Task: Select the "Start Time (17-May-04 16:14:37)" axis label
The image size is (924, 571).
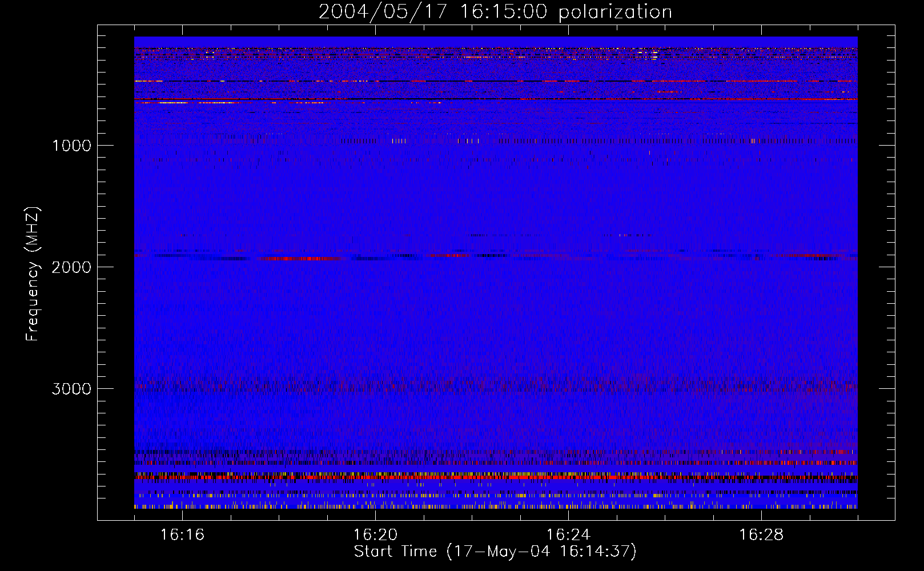Action: point(495,552)
